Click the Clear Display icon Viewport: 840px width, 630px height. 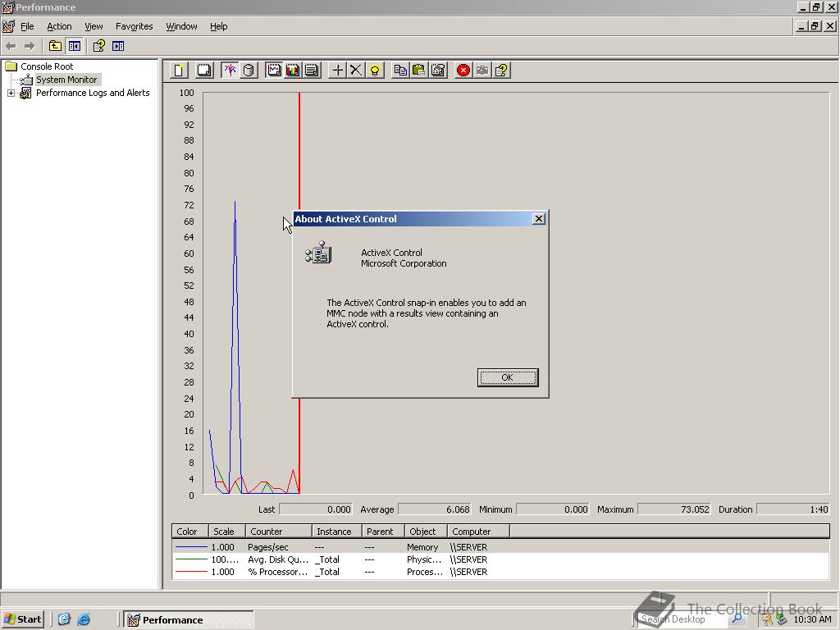[204, 71]
